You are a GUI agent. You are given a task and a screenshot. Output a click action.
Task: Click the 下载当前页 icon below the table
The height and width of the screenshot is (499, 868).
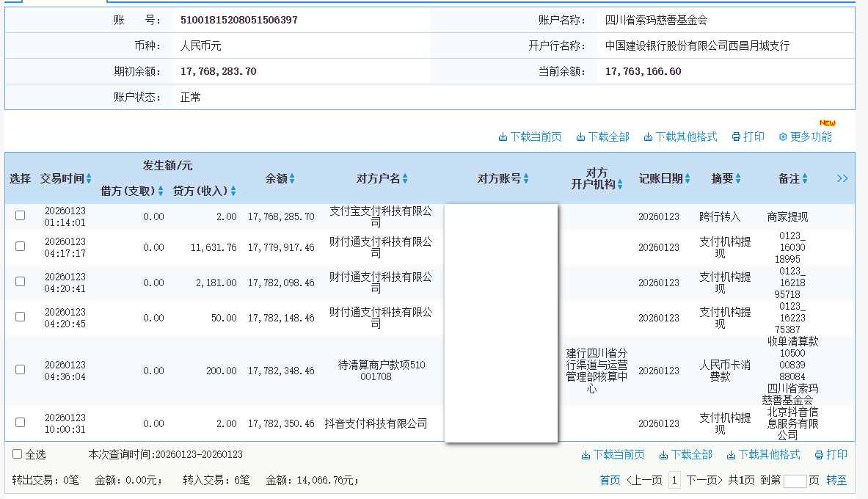click(614, 454)
